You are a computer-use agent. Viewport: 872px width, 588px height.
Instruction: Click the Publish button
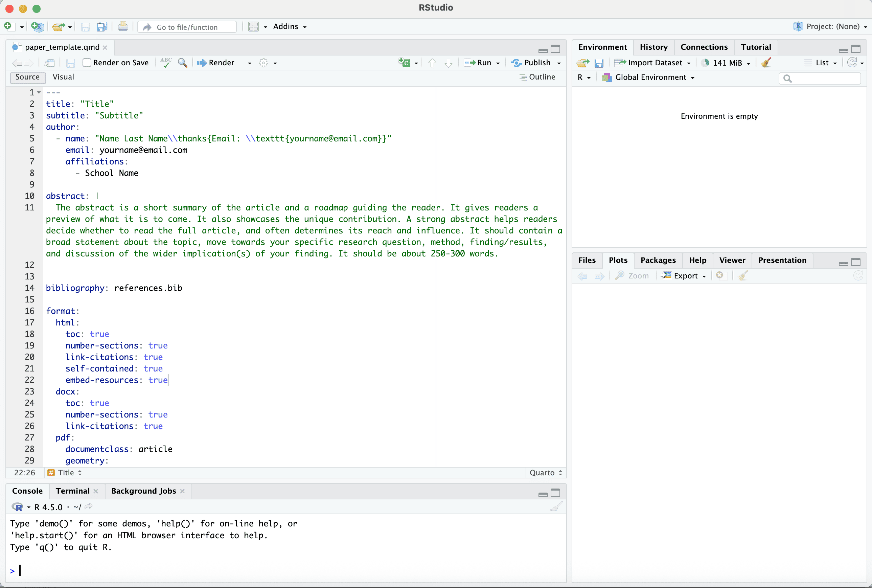pos(532,63)
